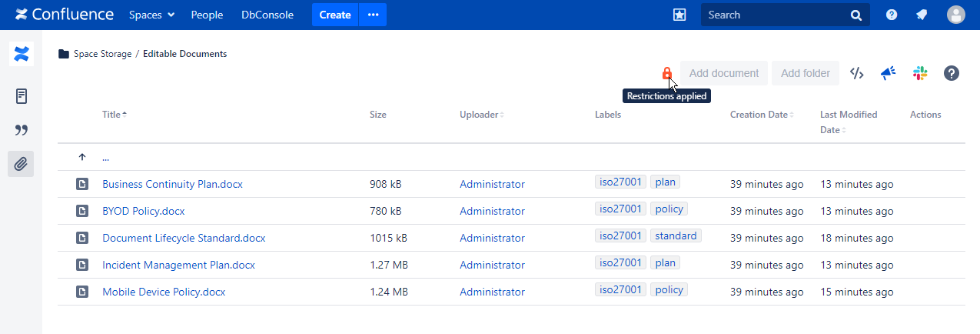
Task: Open the Create more options ellipsis
Action: (x=374, y=15)
